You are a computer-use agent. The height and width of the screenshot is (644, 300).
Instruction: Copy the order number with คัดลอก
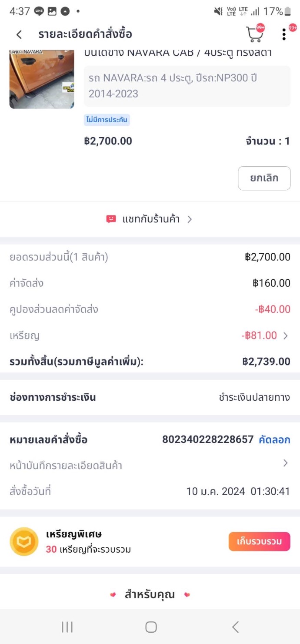pos(274,439)
